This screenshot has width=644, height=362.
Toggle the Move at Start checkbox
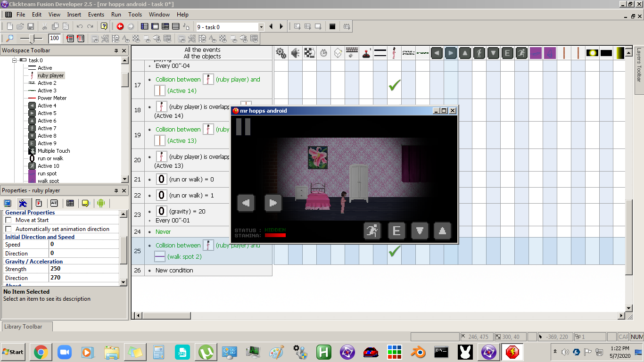pyautogui.click(x=8, y=220)
